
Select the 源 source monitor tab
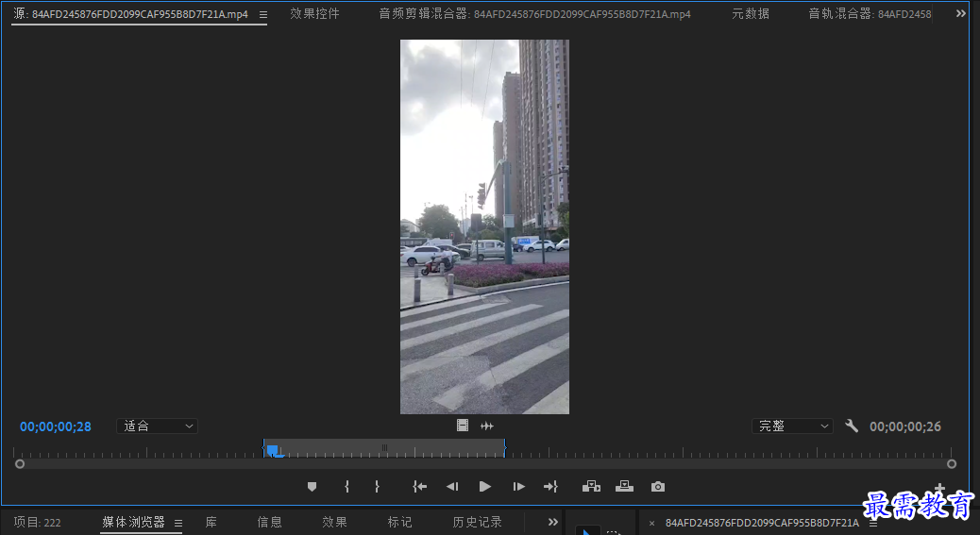point(130,14)
